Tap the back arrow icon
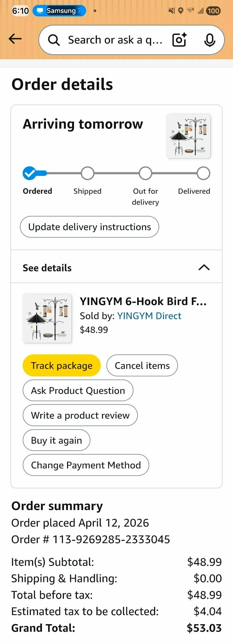 (15, 39)
